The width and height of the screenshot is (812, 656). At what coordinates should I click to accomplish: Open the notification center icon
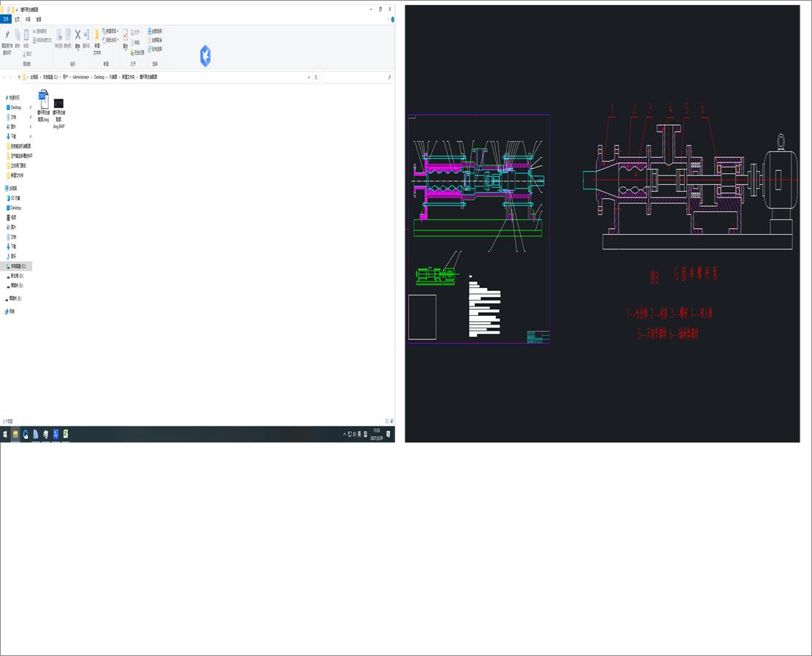388,434
